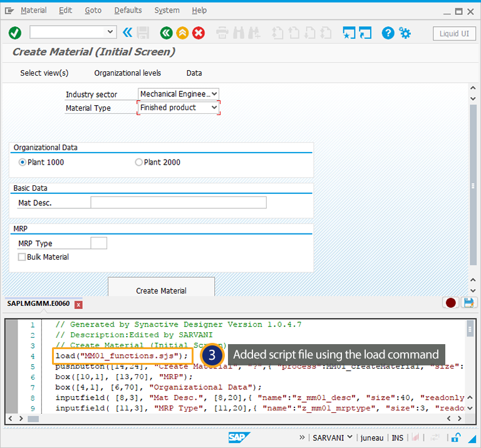
Task: Click the Last Page icon
Action: click(326, 33)
